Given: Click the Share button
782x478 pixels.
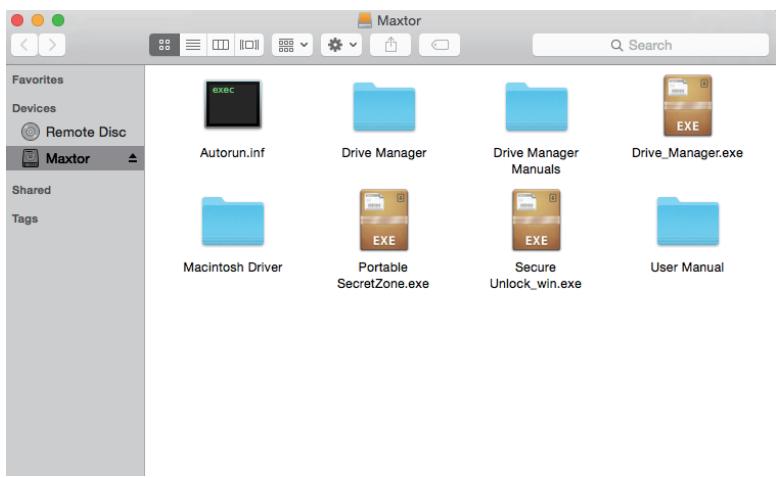Looking at the screenshot, I should click(x=391, y=45).
